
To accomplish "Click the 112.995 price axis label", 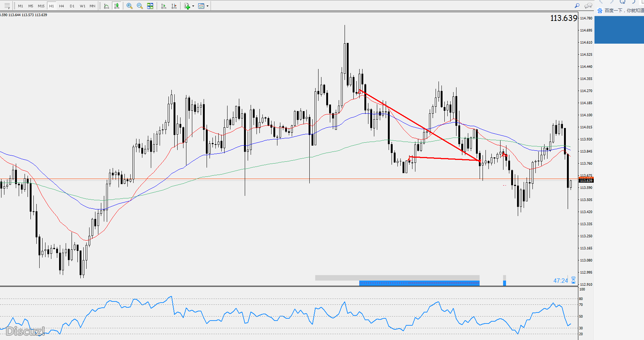I will coord(586,273).
